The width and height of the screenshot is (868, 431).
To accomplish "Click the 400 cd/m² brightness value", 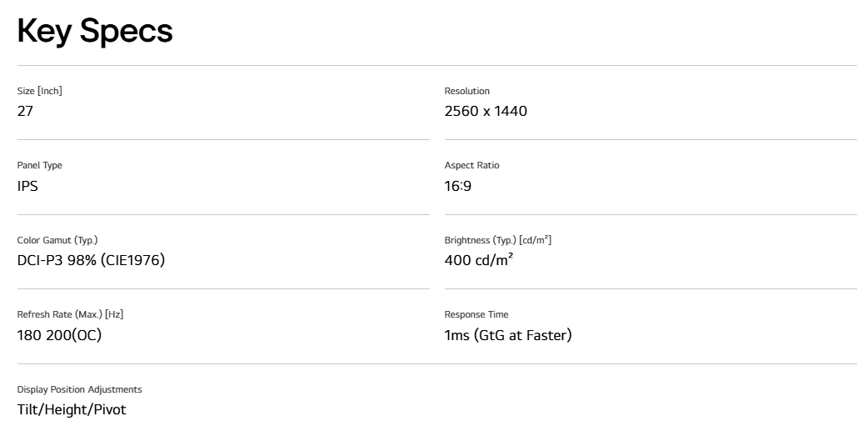I will (479, 260).
